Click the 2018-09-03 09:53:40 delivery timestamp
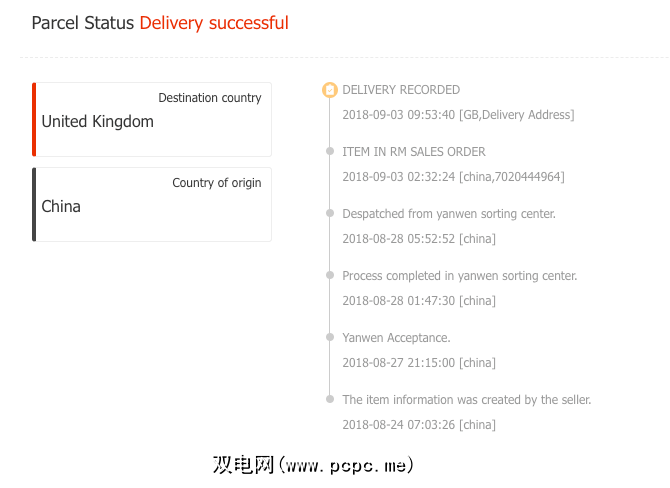The image size is (670, 488). [x=458, y=115]
